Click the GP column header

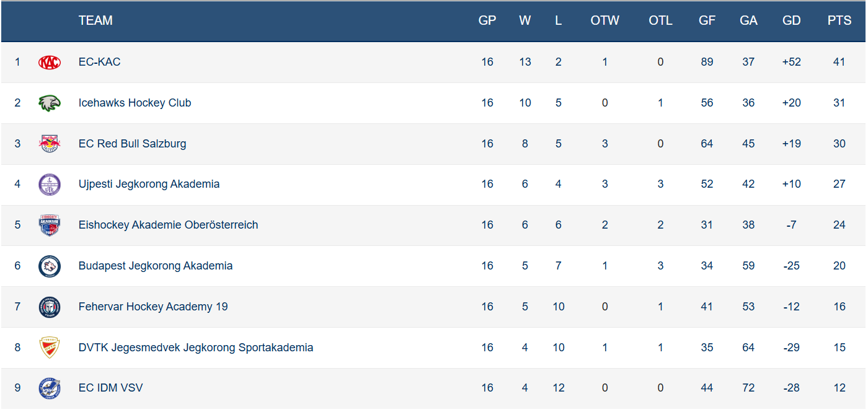[487, 20]
